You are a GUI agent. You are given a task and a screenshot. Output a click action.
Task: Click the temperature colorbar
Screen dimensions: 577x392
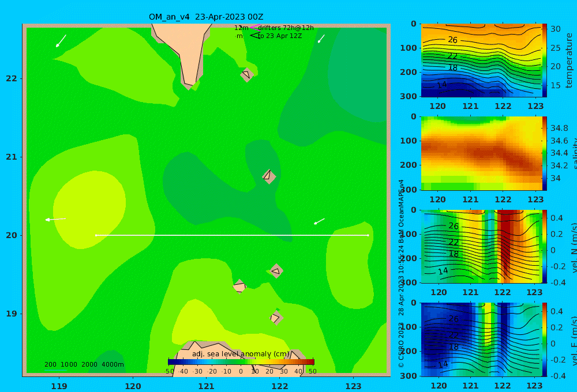point(544,61)
